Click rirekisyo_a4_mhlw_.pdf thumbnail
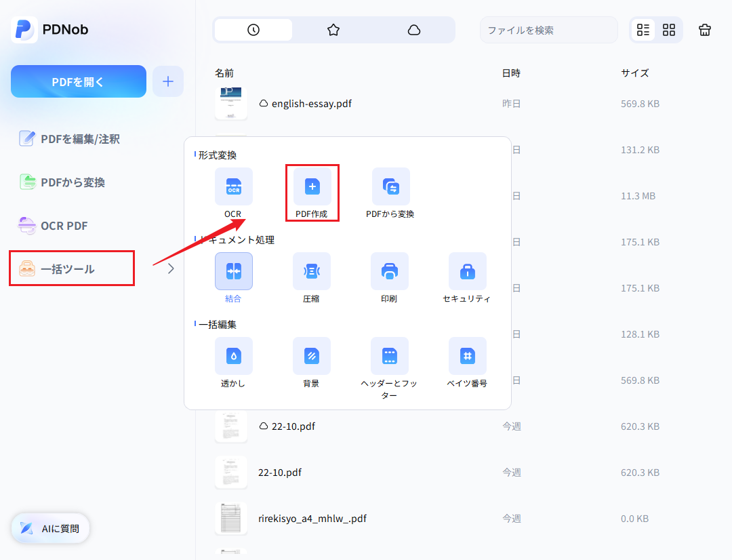The image size is (732, 560). pyautogui.click(x=231, y=519)
